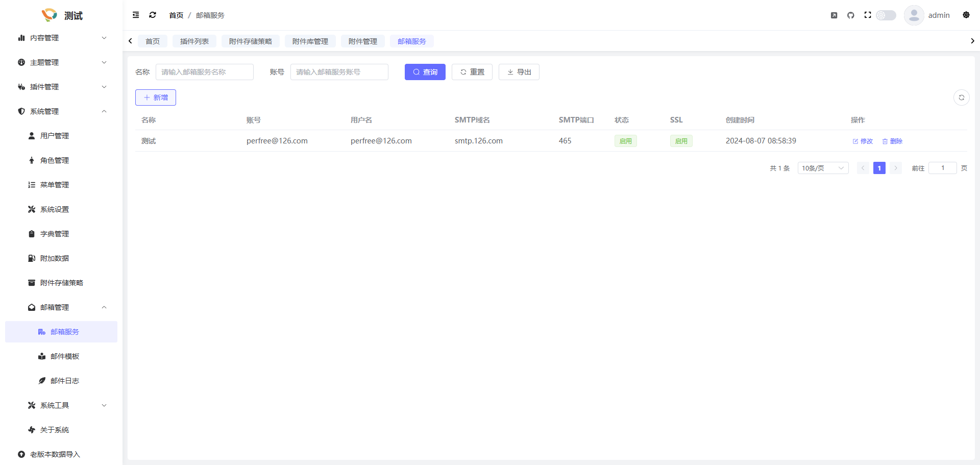Collapse the sidebar with the menu fold icon

coord(136,15)
